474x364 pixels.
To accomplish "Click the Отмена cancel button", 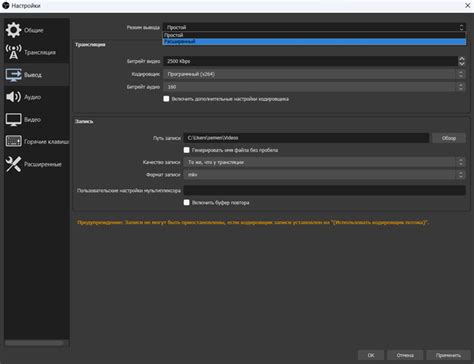I will pos(405,355).
